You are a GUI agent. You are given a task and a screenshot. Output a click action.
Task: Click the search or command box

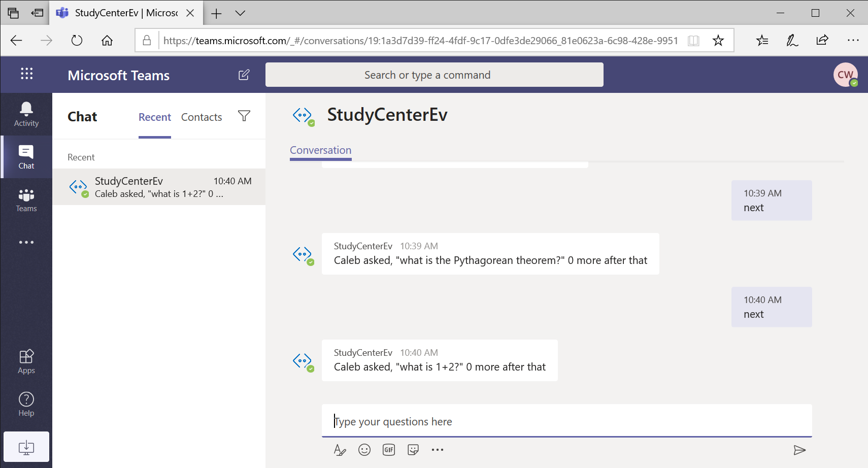click(435, 75)
